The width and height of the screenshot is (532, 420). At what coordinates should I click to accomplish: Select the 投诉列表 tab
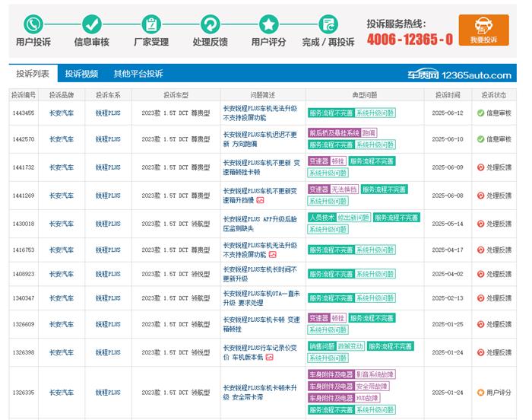click(x=33, y=73)
